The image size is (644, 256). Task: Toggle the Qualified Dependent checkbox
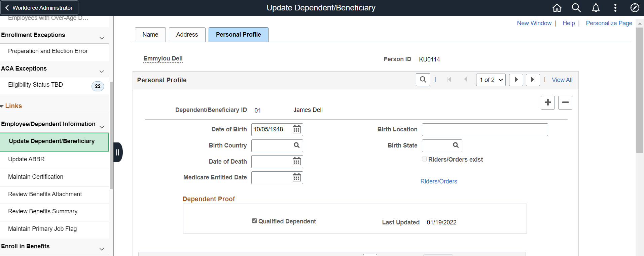pos(254,221)
